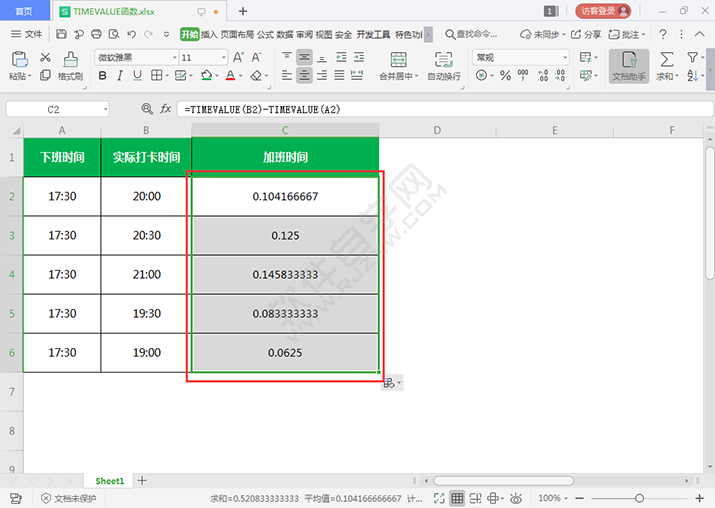The width and height of the screenshot is (715, 508).
Task: Open the Name Box dropdown showing C2
Action: (x=104, y=109)
